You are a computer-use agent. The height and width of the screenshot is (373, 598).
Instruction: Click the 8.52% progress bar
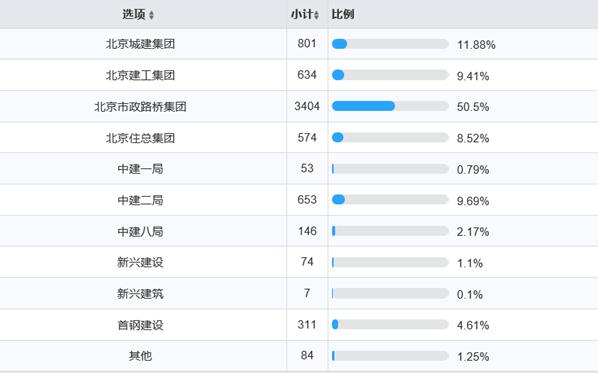[x=390, y=137]
